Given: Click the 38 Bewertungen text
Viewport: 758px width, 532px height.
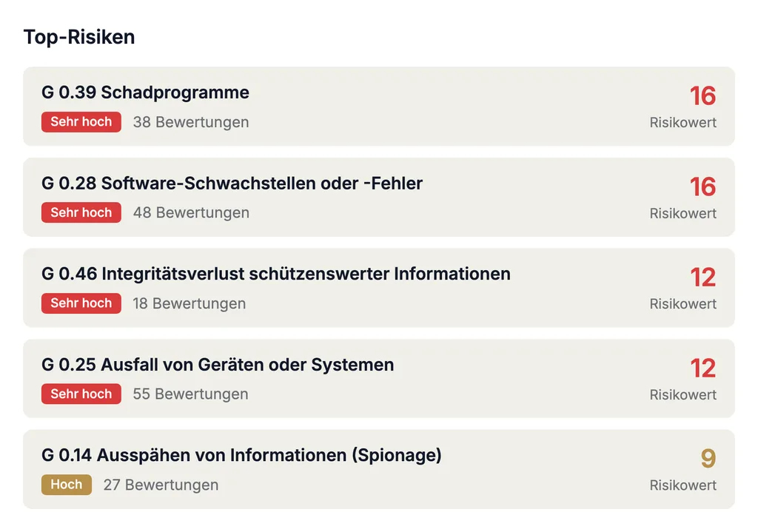Looking at the screenshot, I should [191, 122].
